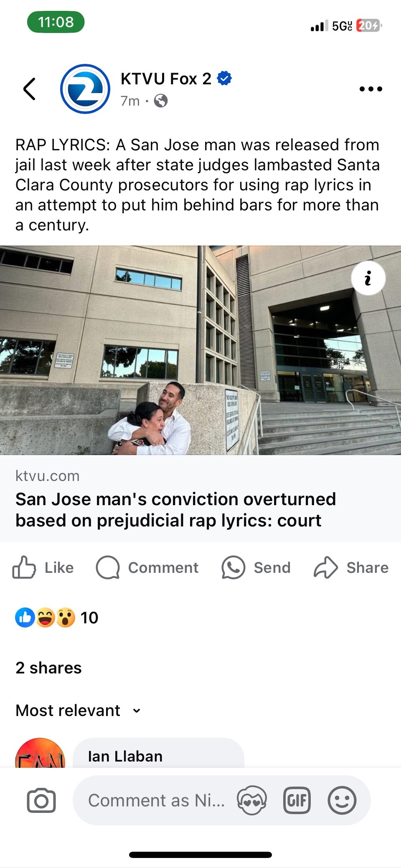Screen dimensions: 401x868
Task: View the 2 shares
Action: (48, 668)
